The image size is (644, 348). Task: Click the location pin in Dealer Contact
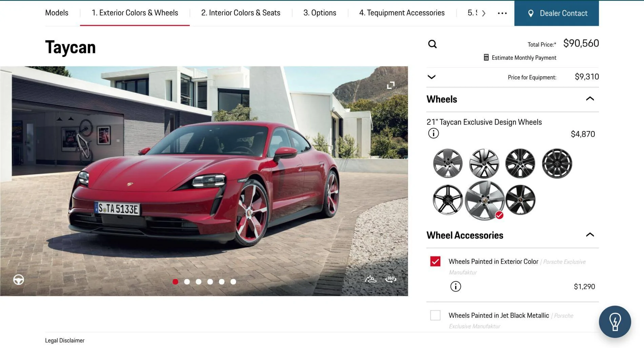point(530,13)
